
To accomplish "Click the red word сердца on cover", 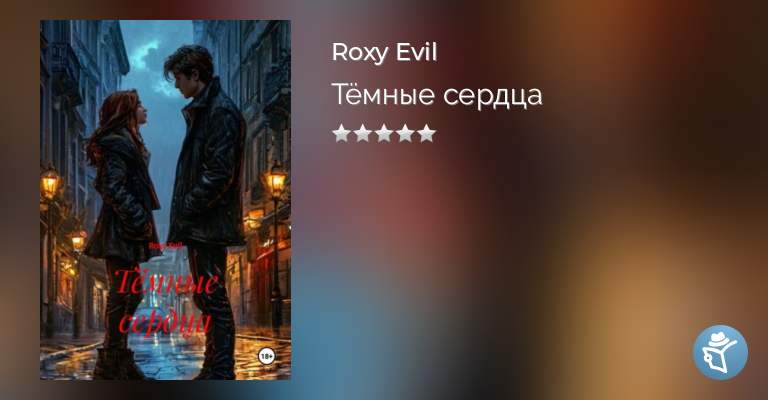I will [165, 322].
